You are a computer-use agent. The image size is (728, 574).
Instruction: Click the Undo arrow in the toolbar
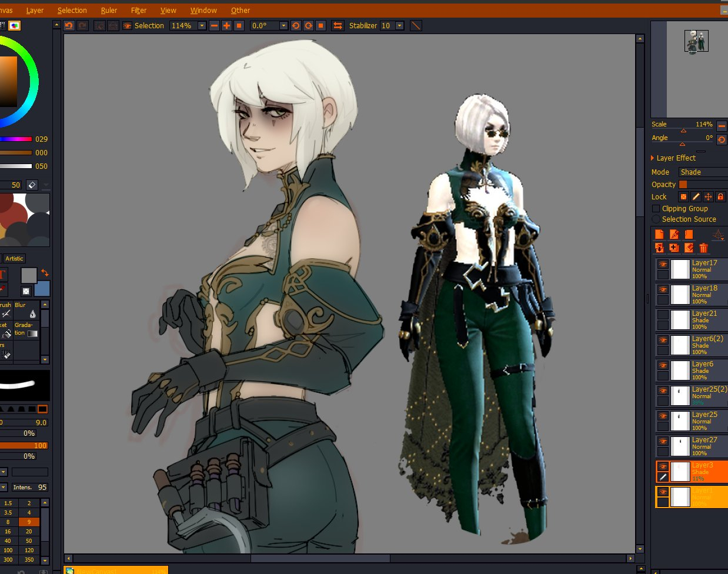tap(69, 25)
